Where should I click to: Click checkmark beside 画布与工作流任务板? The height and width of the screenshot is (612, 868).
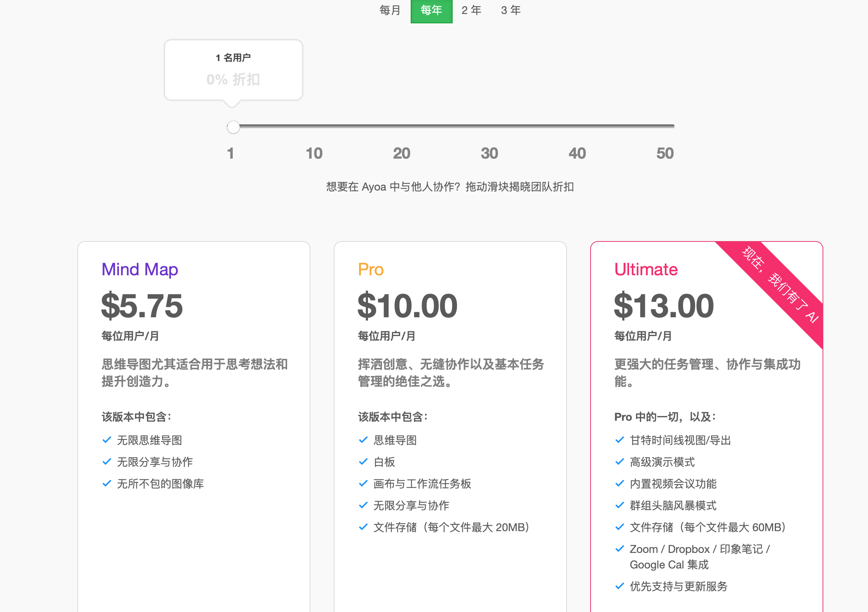pos(363,484)
